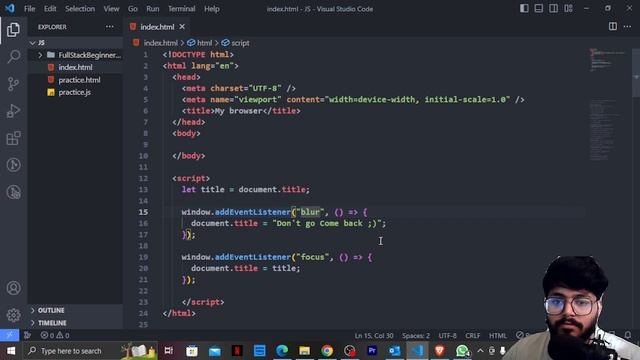
Task: Click CRLF end of line in status bar
Action: pyautogui.click(x=473, y=336)
